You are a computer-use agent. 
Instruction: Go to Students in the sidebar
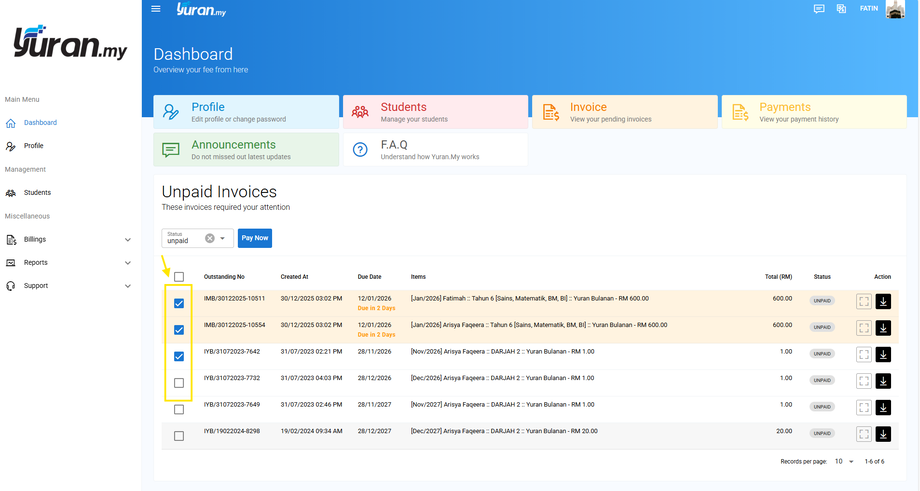37,193
